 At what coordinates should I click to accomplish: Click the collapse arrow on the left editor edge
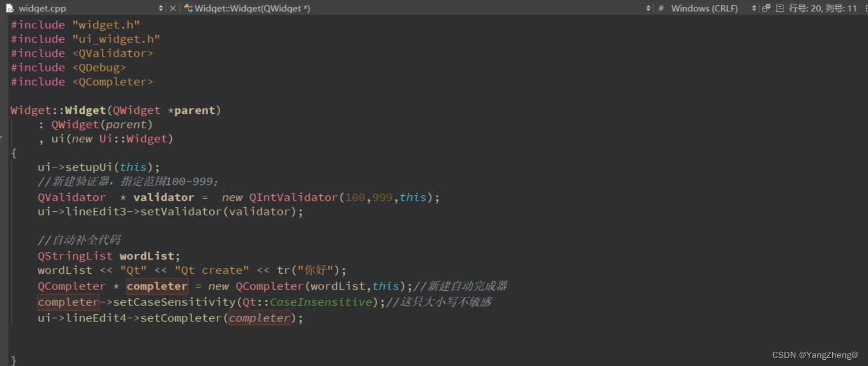pyautogui.click(x=2, y=137)
